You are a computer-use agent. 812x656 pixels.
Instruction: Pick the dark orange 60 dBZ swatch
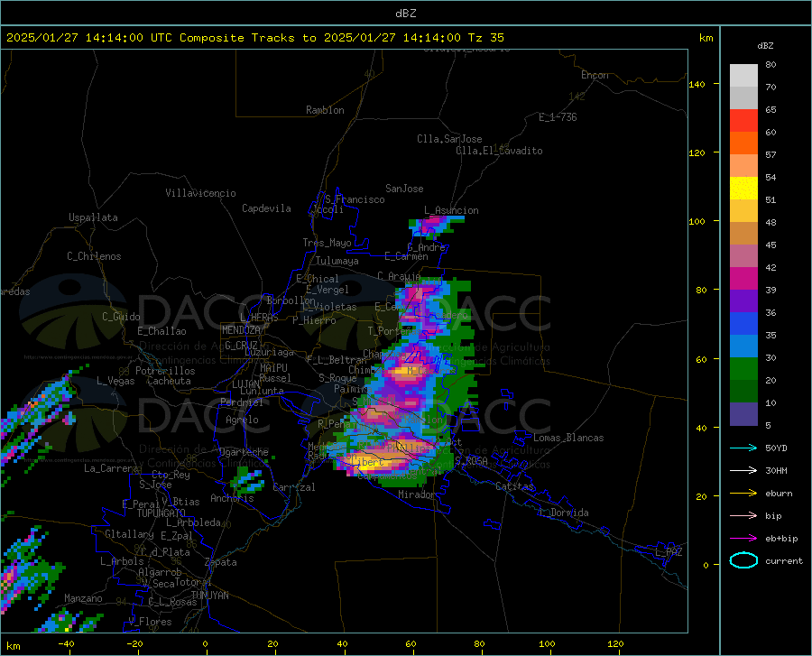point(743,143)
